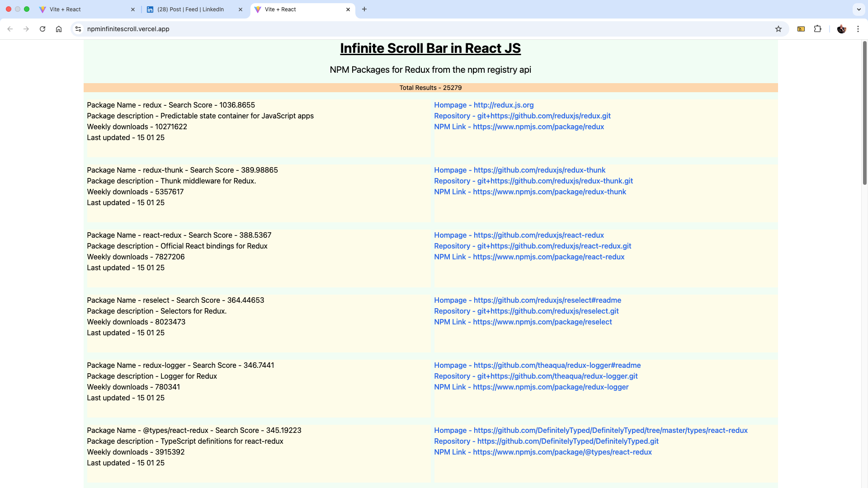Image resolution: width=868 pixels, height=488 pixels.
Task: Open NPM Link for reselect
Action: point(523,322)
